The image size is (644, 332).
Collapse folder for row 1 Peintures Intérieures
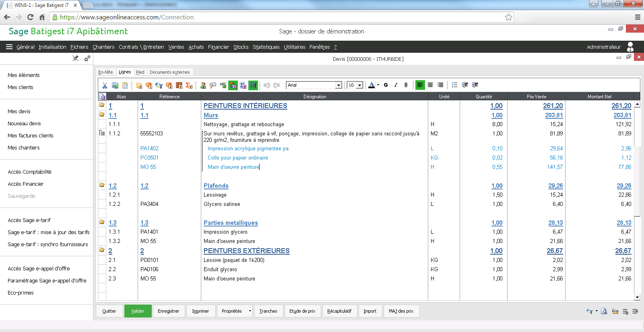[102, 105]
